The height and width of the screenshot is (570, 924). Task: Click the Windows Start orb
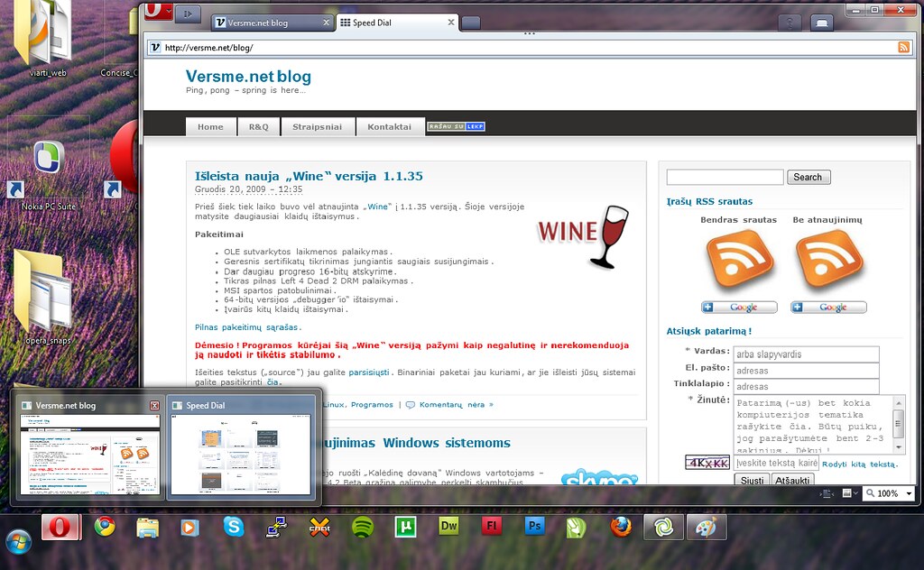click(x=18, y=542)
